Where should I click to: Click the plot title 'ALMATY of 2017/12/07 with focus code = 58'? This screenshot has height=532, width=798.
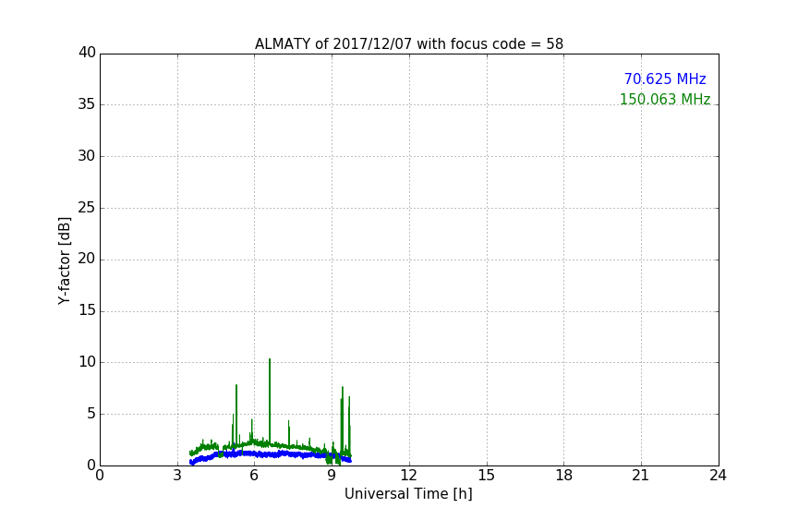pos(408,44)
